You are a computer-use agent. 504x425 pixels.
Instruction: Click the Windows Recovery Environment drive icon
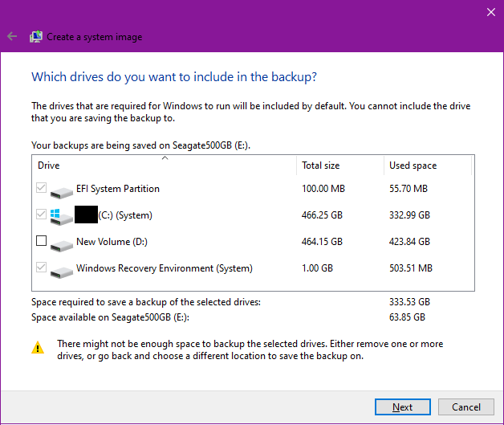[x=61, y=270]
